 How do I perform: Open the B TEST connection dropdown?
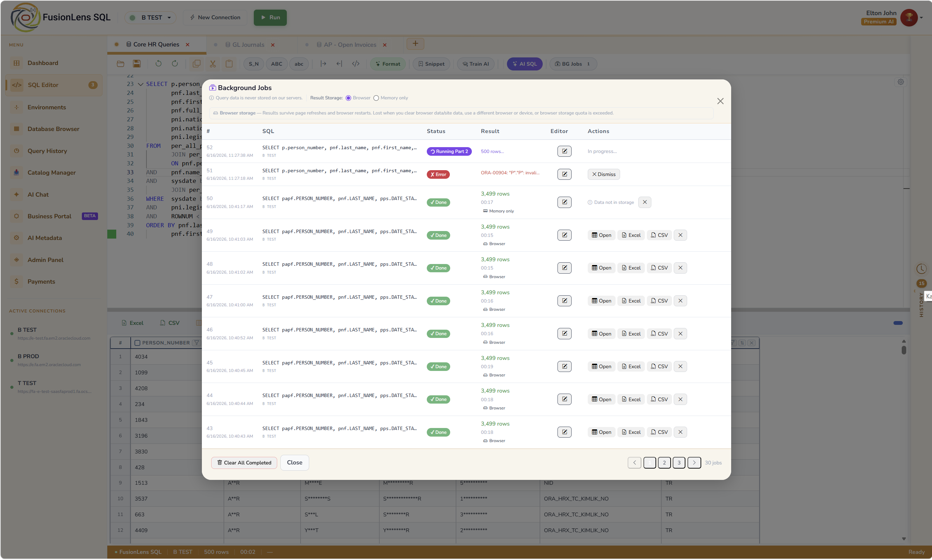coord(150,17)
